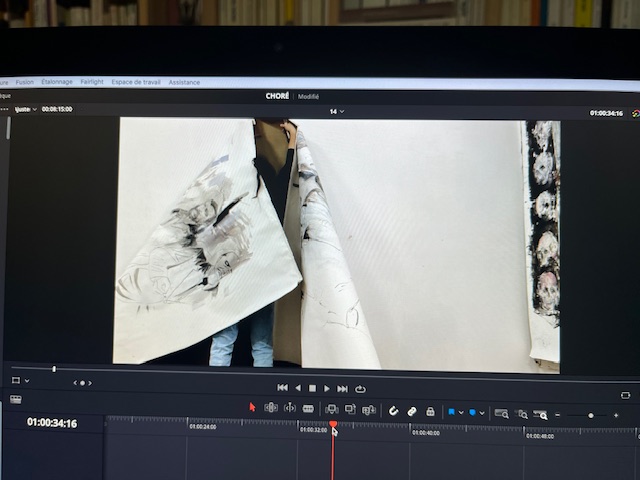Toggle timeline Snapping magnet
The image size is (640, 480).
coord(393,411)
